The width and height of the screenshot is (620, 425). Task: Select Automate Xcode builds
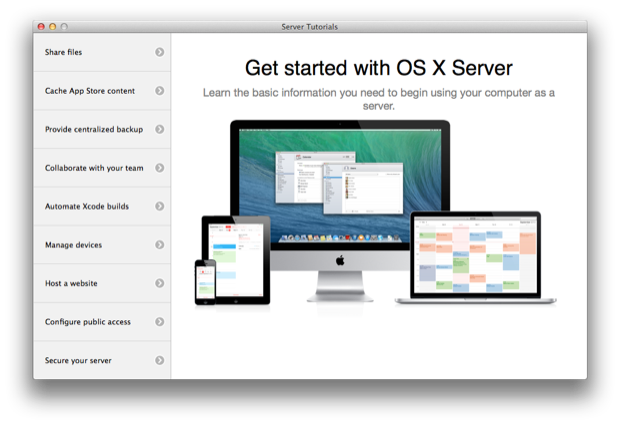102,206
